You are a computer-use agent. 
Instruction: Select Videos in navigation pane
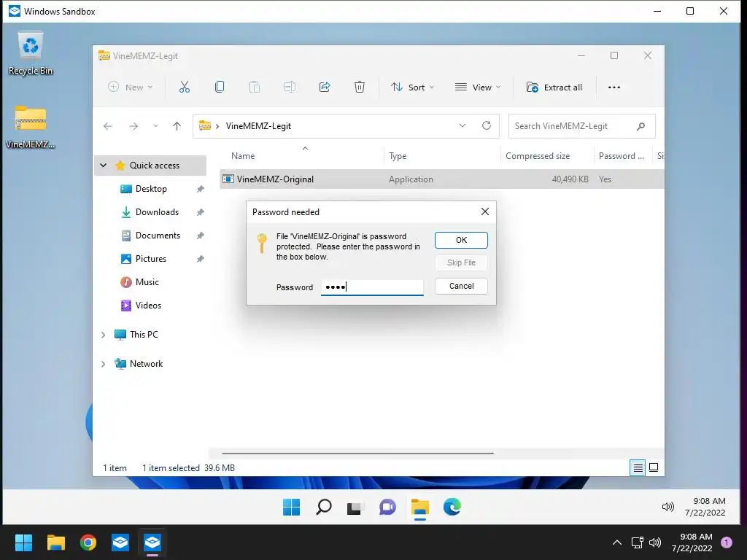coord(148,306)
